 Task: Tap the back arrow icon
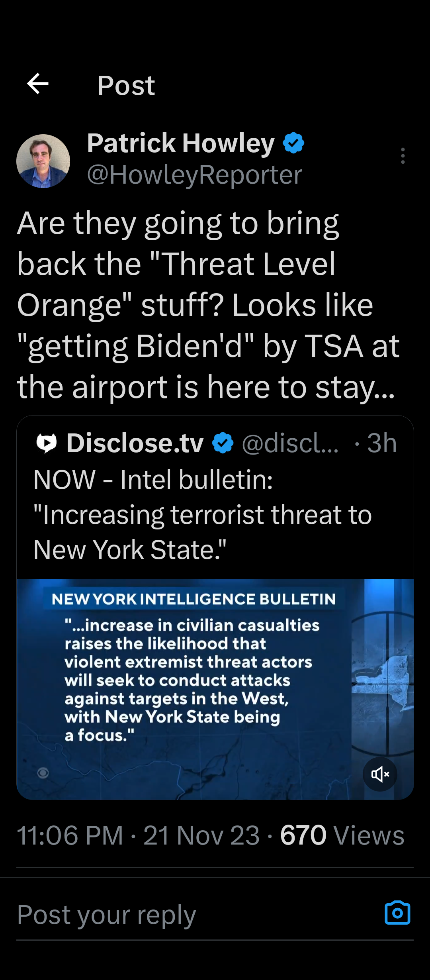38,84
